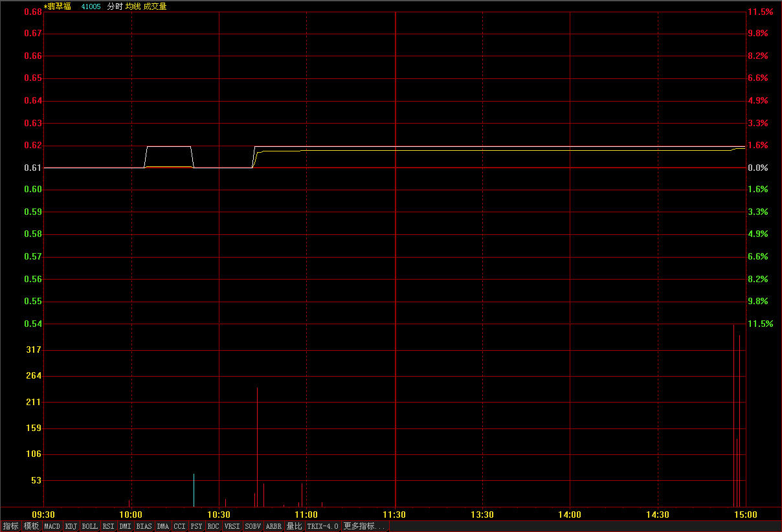The height and width of the screenshot is (532, 782).
Task: Click the green 4.9% percent label
Action: point(757,234)
